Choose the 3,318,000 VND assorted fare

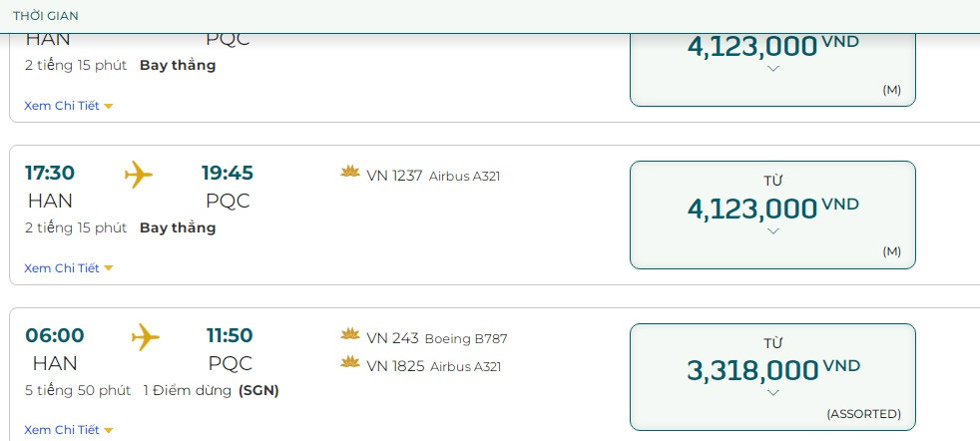coord(771,370)
